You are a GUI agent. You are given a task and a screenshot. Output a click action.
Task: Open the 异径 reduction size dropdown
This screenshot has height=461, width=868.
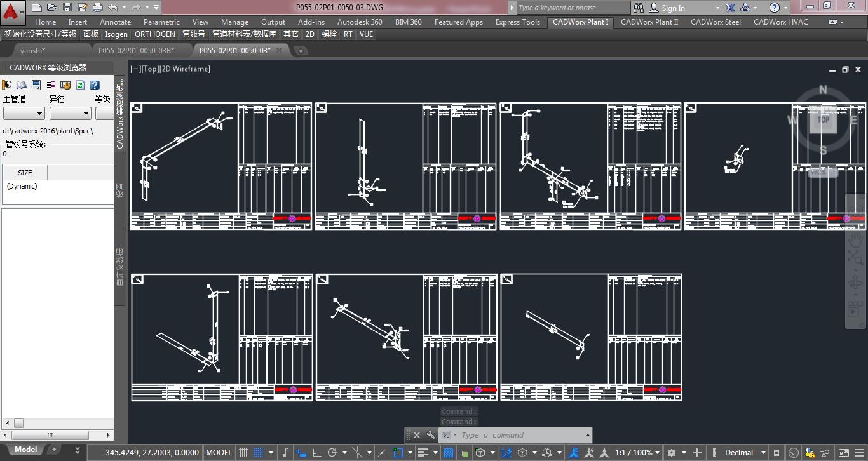coord(70,114)
